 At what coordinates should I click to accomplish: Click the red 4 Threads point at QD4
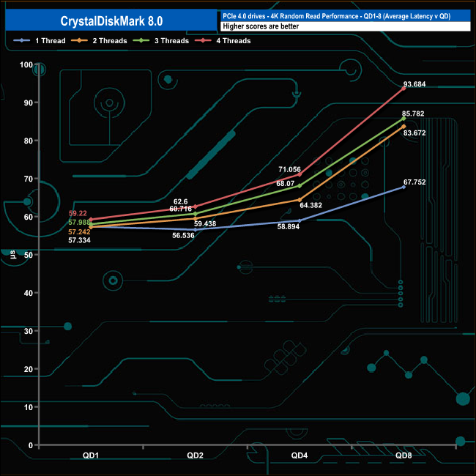300,174
